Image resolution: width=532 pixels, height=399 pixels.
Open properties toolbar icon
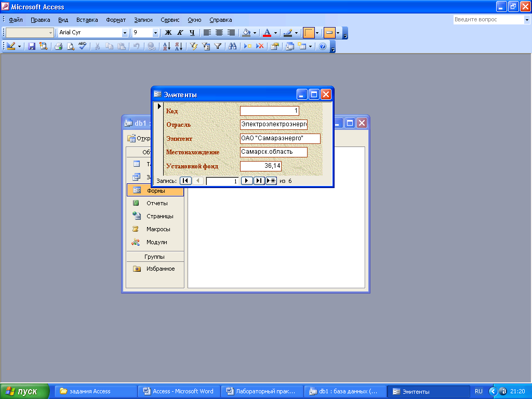(274, 46)
